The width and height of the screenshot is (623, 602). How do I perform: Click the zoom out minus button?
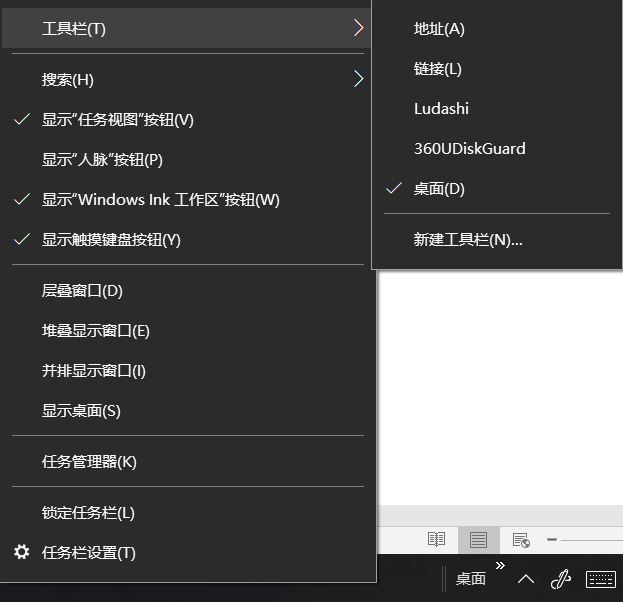[552, 540]
